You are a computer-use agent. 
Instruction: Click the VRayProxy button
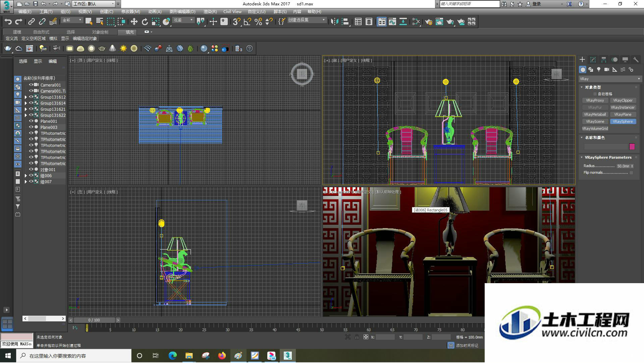click(595, 100)
